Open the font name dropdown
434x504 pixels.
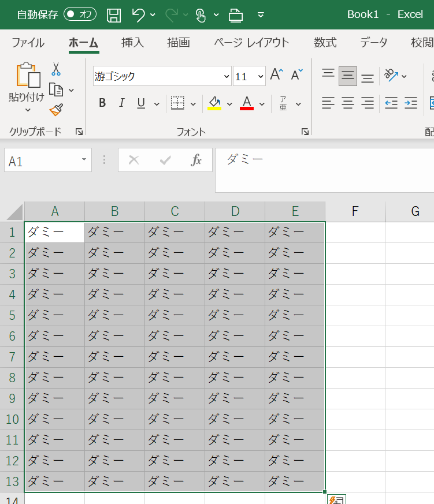(226, 76)
